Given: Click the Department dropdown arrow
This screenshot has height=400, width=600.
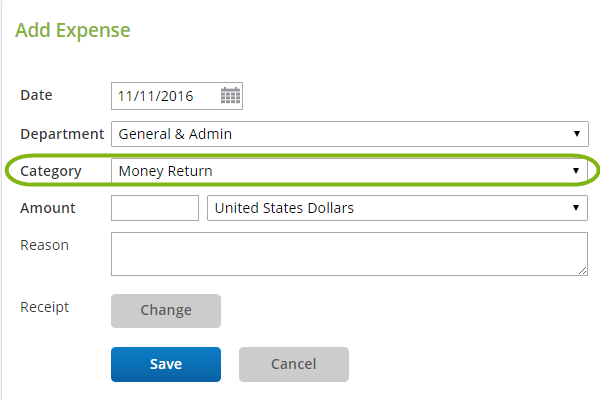Looking at the screenshot, I should tap(576, 134).
